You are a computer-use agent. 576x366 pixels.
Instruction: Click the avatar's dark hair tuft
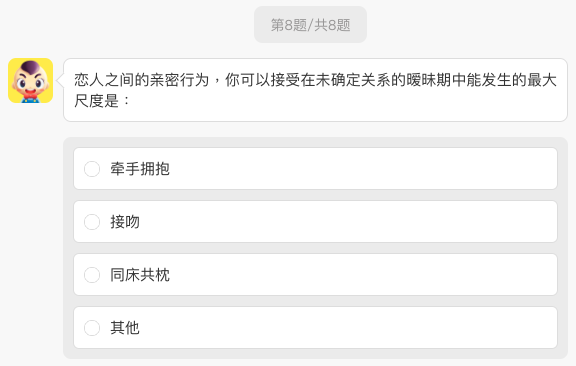point(30,67)
